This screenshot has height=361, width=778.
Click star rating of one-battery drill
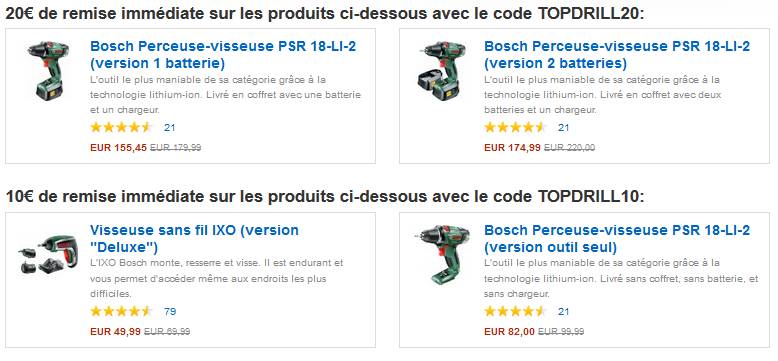coord(121,127)
